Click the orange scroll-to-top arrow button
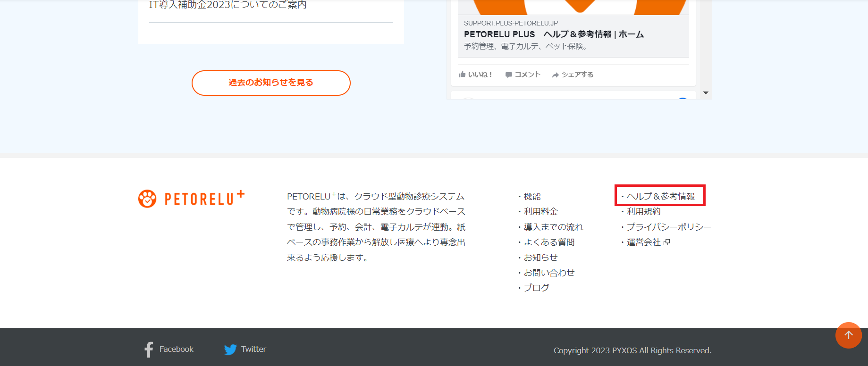Screen dimensions: 868x366 point(848,335)
